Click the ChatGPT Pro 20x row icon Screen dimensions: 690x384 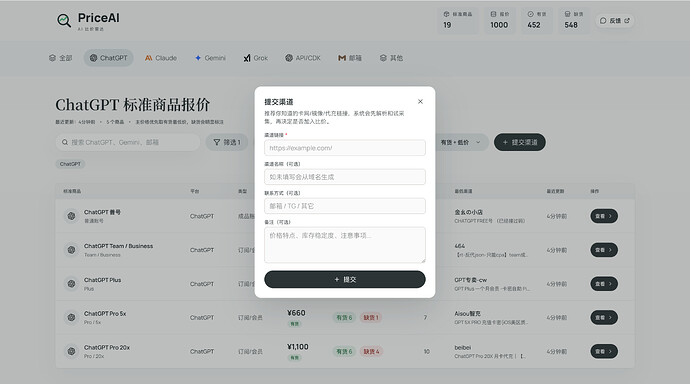[x=71, y=351]
